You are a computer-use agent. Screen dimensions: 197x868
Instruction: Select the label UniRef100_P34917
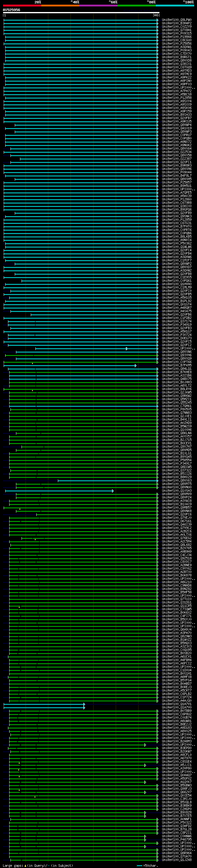[x=177, y=464]
